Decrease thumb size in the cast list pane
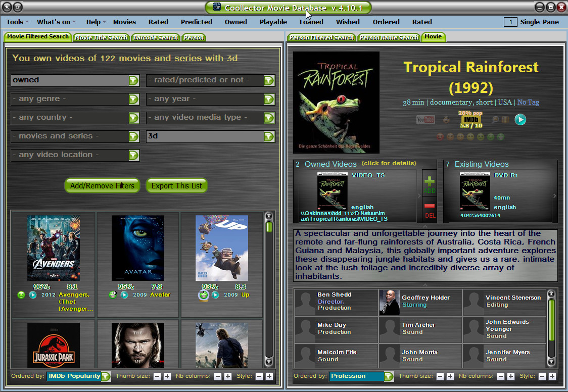Image resolution: width=568 pixels, height=392 pixels. click(x=440, y=376)
